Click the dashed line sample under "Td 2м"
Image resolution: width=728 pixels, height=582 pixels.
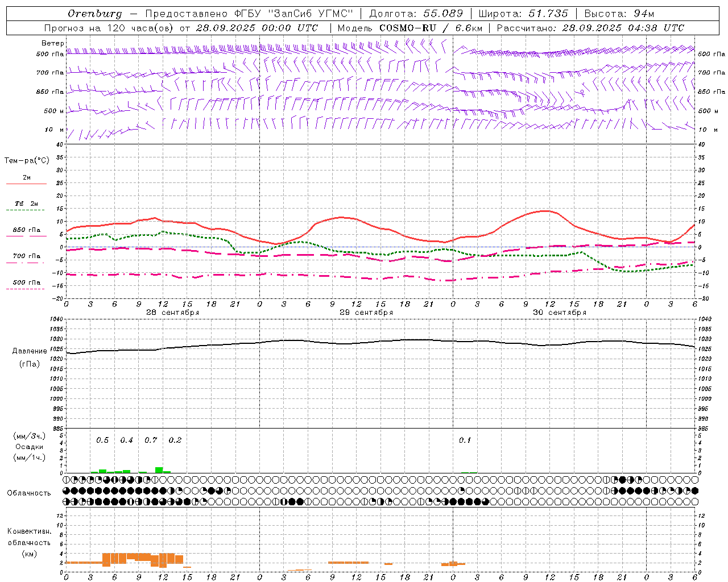pos(25,210)
